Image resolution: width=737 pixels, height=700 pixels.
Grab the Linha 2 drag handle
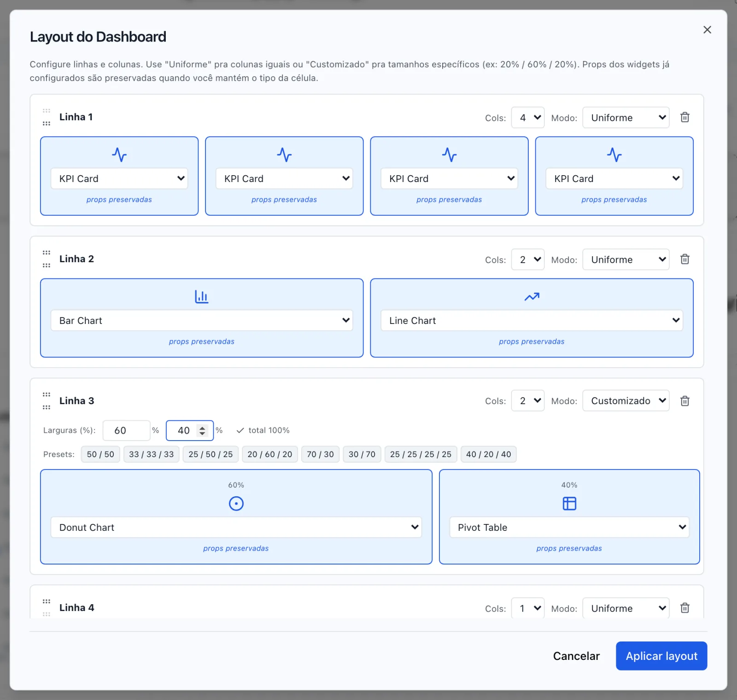[47, 259]
